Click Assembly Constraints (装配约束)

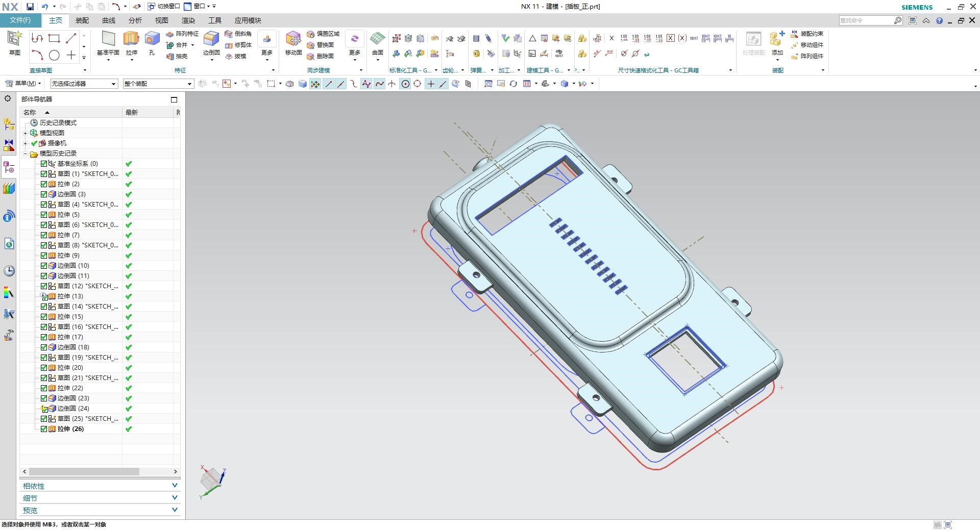click(807, 34)
